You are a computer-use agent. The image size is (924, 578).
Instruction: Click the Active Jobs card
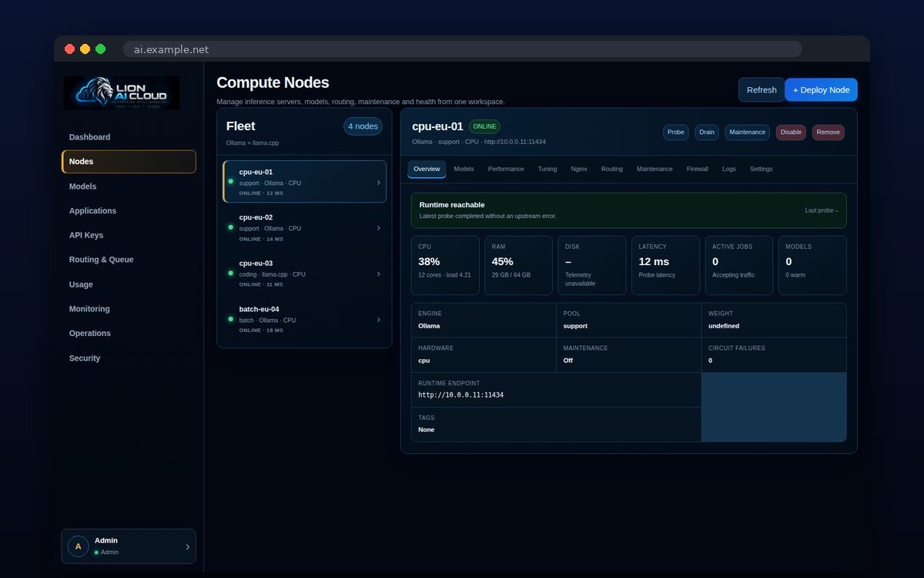739,266
